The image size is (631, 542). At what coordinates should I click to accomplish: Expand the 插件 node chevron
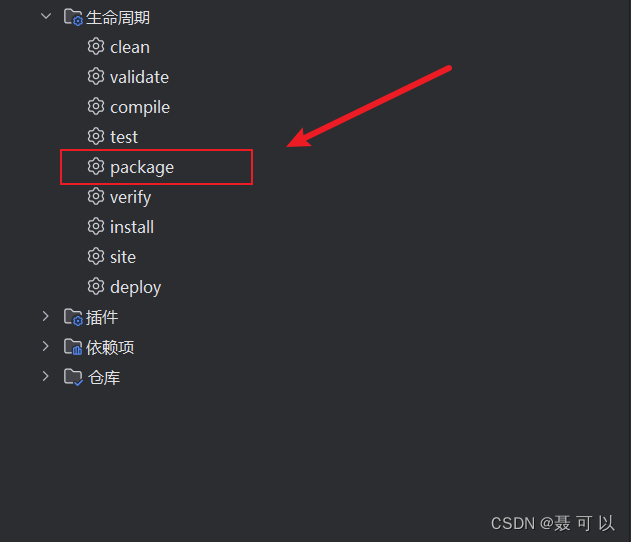(45, 316)
